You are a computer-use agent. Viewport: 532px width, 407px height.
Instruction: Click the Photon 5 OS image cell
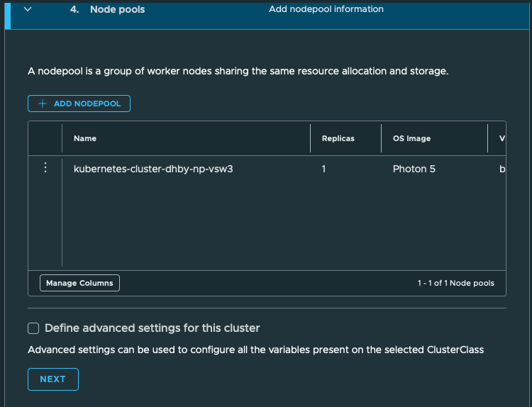pos(414,169)
